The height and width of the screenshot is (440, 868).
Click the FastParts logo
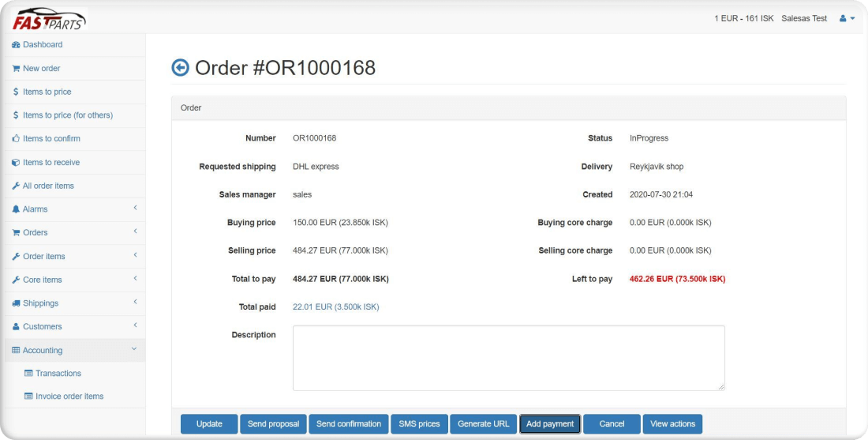(49, 18)
